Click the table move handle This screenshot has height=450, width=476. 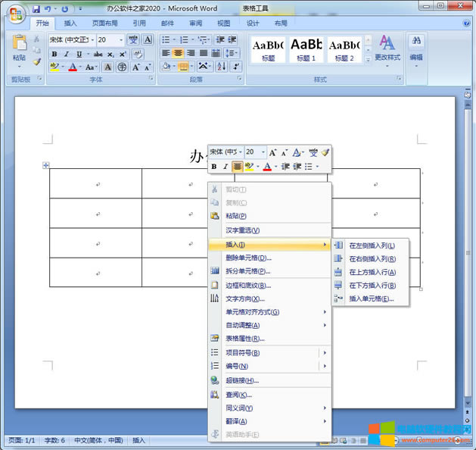45,165
